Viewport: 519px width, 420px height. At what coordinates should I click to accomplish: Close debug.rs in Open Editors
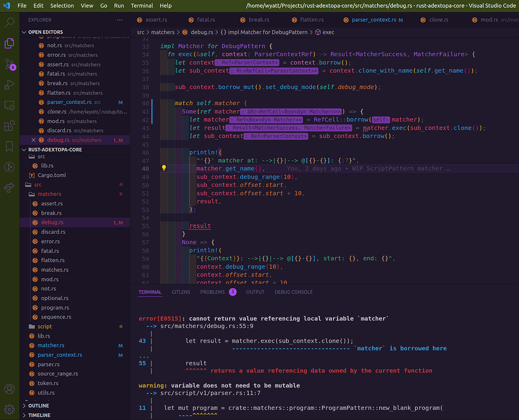pos(33,140)
